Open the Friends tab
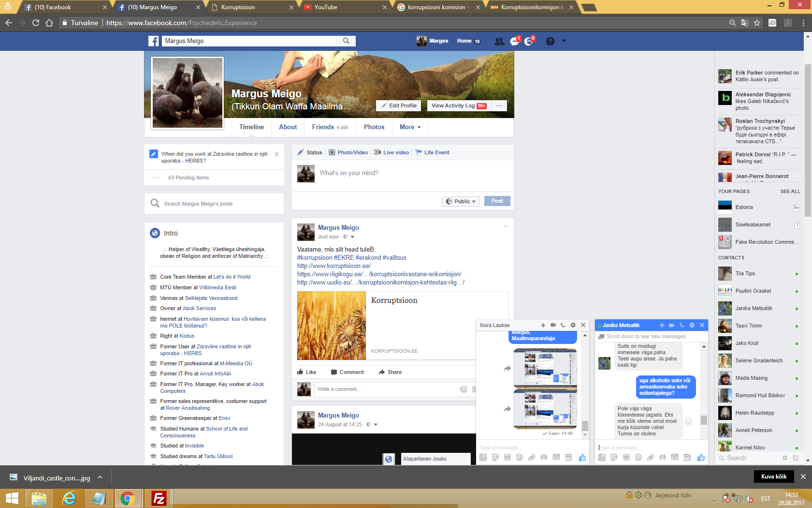The image size is (812, 508). (330, 127)
